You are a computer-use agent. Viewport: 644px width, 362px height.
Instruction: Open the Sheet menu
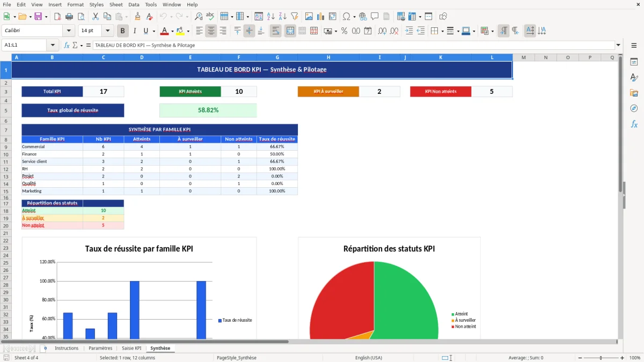(116, 4)
